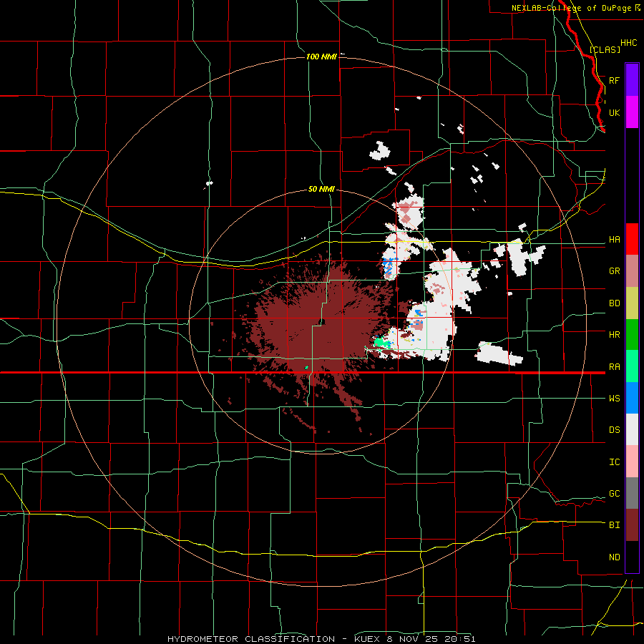Click the HYDROMETEOR CLASSIFICATION title text
Image resolution: width=644 pixels, height=644 pixels.
click(251, 639)
